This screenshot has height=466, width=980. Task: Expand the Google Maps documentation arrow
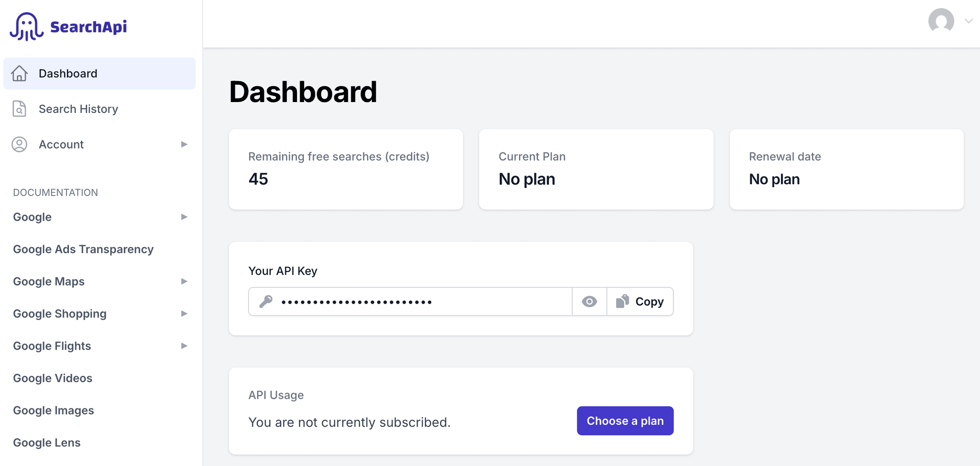tap(184, 281)
